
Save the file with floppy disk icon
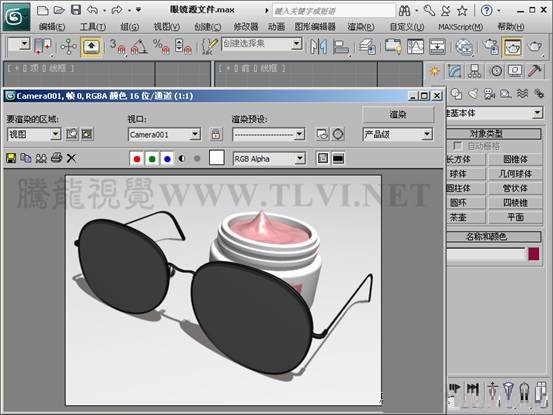click(x=76, y=10)
